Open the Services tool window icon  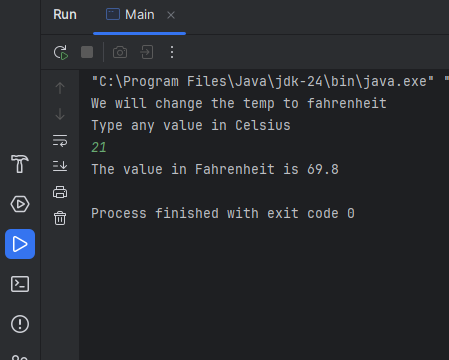click(x=20, y=204)
